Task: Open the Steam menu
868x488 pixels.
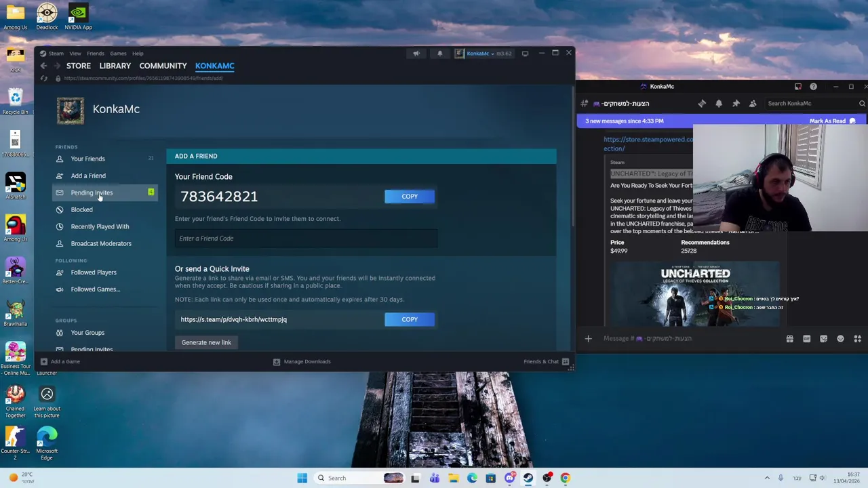Action: click(56, 54)
